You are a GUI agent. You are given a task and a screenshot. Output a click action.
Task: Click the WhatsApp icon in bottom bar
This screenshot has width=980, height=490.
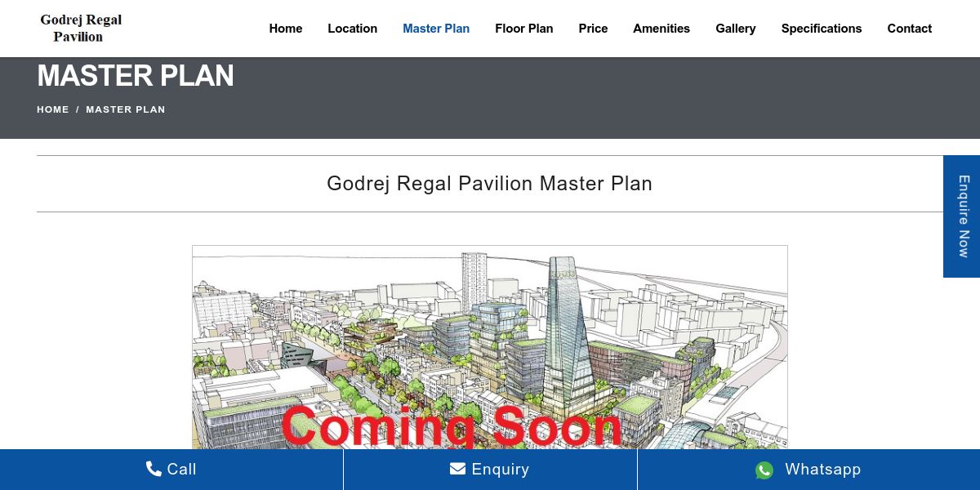764,470
